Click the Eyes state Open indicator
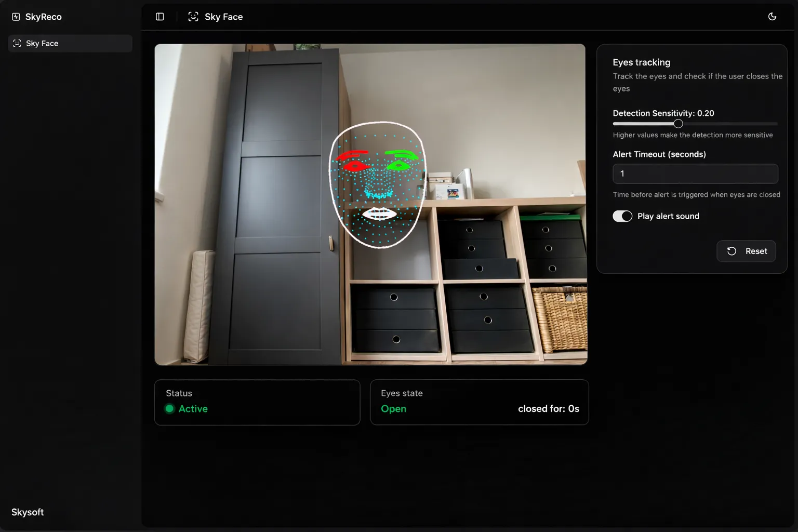Screen dimensions: 798x532 point(393,409)
